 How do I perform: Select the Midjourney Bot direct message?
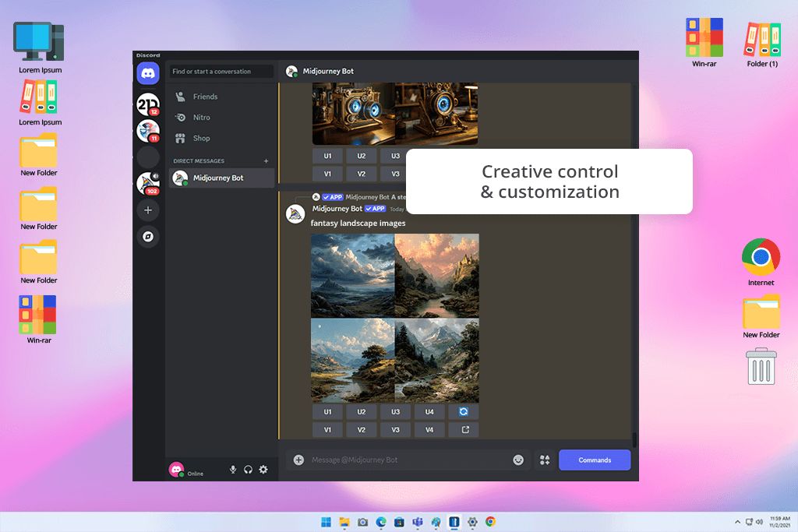pos(221,178)
